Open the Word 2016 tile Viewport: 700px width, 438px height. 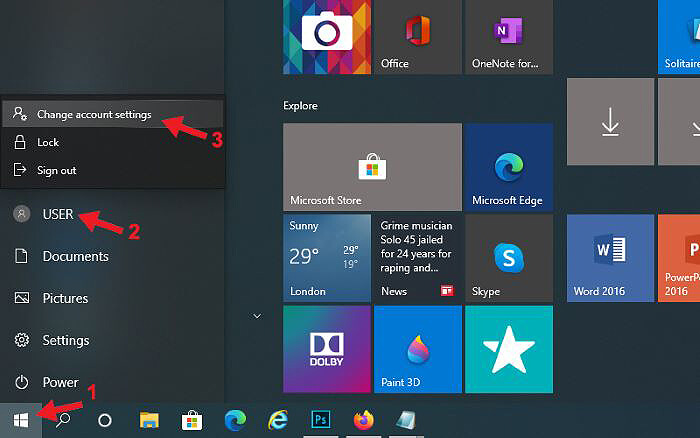tap(610, 258)
